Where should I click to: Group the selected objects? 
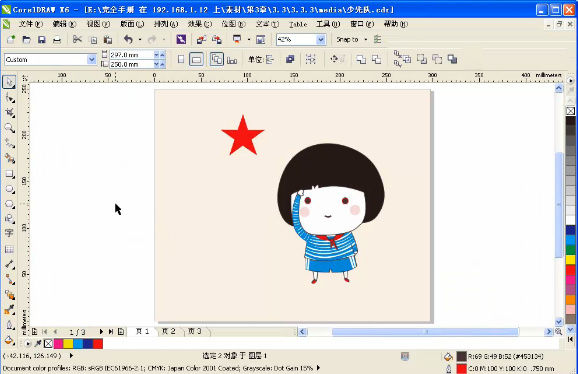(x=310, y=59)
